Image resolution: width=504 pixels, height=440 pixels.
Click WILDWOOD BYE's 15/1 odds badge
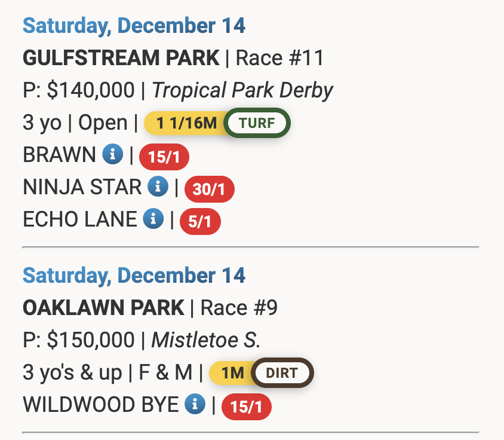tap(247, 407)
